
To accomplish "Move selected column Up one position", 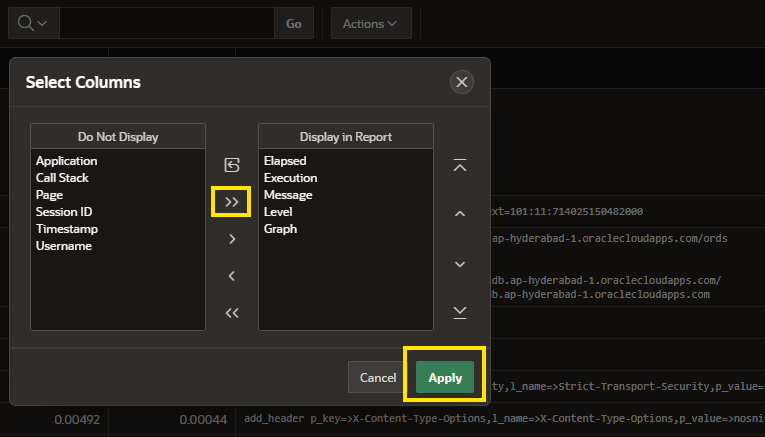I will click(x=460, y=214).
